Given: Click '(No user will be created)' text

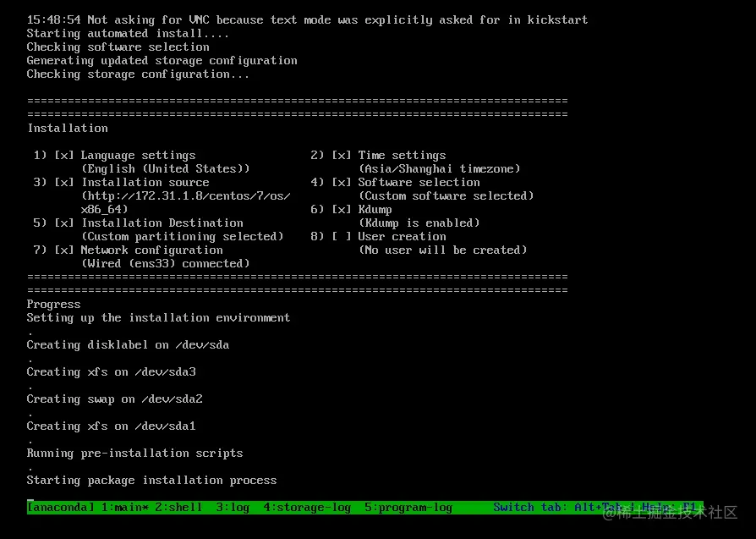Looking at the screenshot, I should (x=443, y=250).
